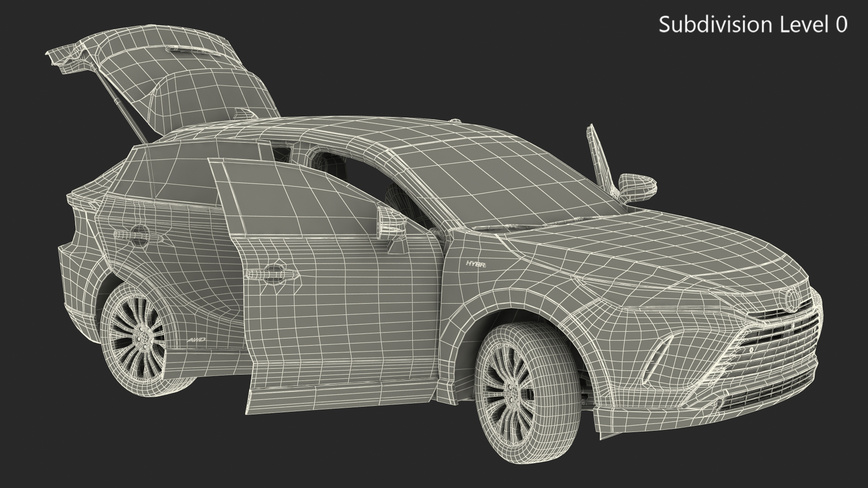Click the Subdivision Level 0 label
This screenshot has height=488, width=868.
(x=752, y=24)
